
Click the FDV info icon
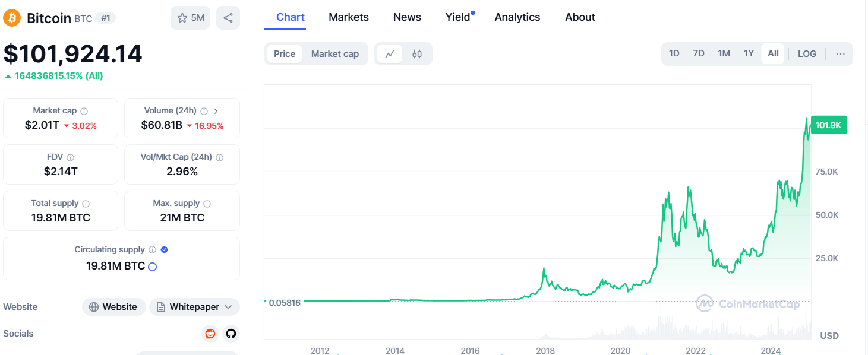[x=71, y=157]
